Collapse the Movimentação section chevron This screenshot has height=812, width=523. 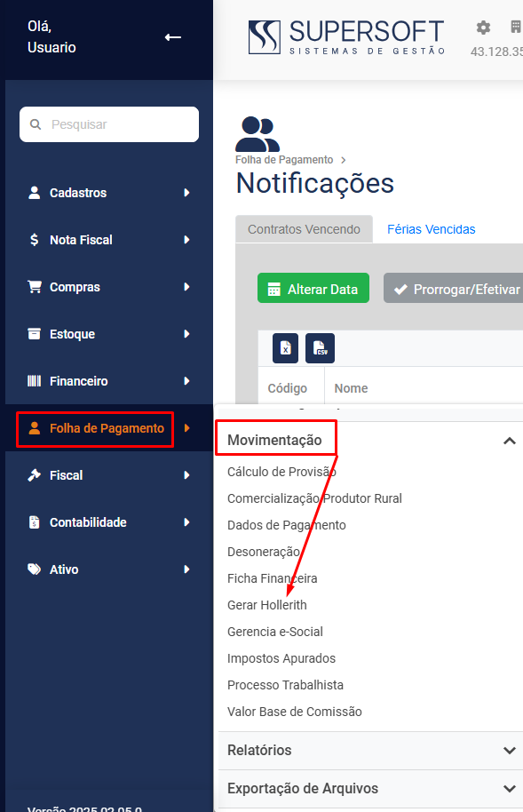pos(510,441)
